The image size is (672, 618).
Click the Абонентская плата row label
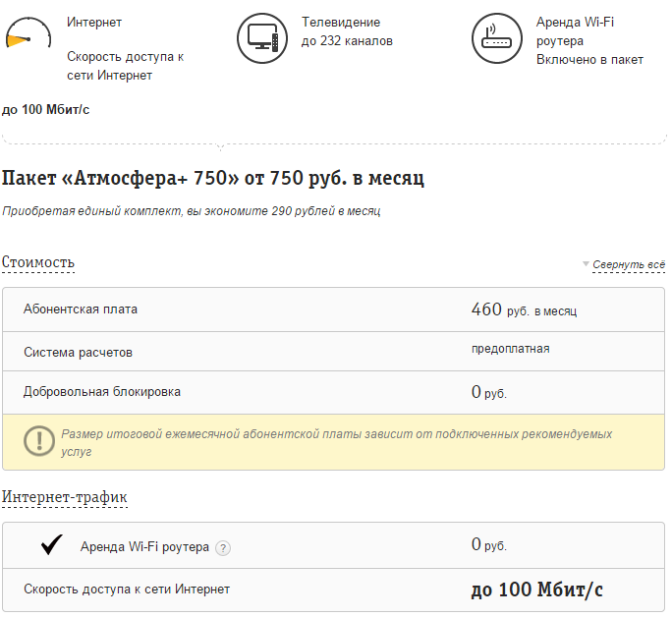[81, 309]
